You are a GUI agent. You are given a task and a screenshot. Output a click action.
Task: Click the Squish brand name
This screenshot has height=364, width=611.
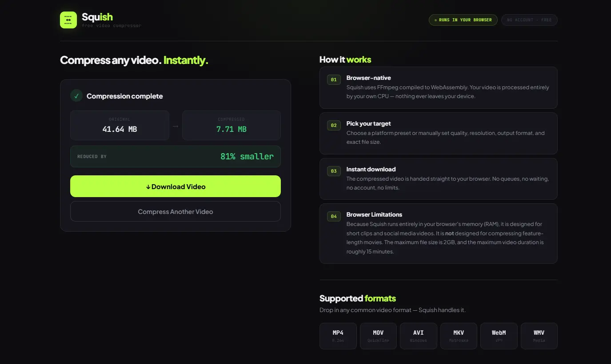pyautogui.click(x=97, y=17)
